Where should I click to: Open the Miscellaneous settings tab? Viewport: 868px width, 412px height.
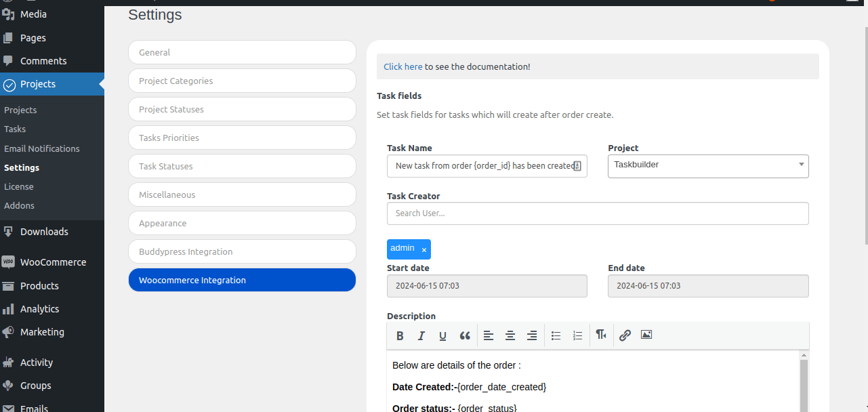point(242,194)
